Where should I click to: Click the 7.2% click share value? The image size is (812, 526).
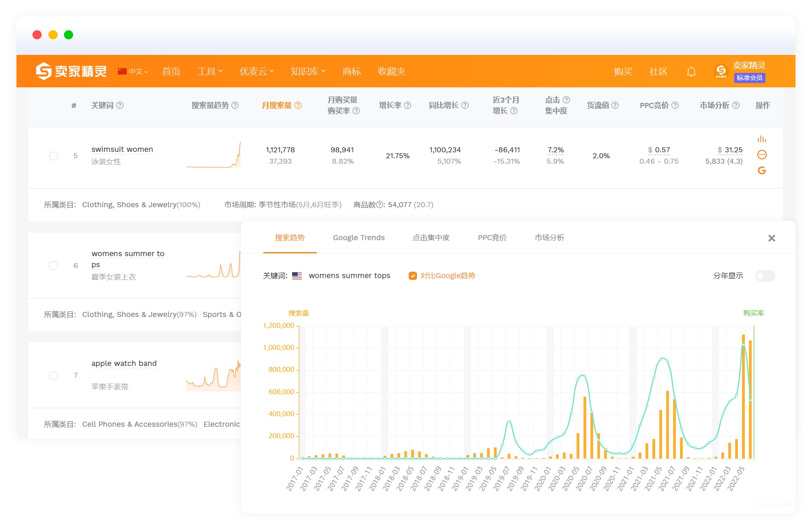pyautogui.click(x=556, y=150)
